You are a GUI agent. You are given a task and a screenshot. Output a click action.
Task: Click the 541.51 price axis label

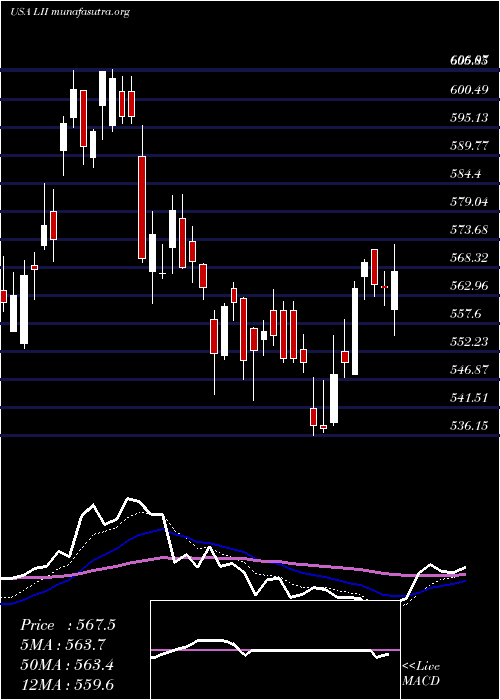pos(469,398)
